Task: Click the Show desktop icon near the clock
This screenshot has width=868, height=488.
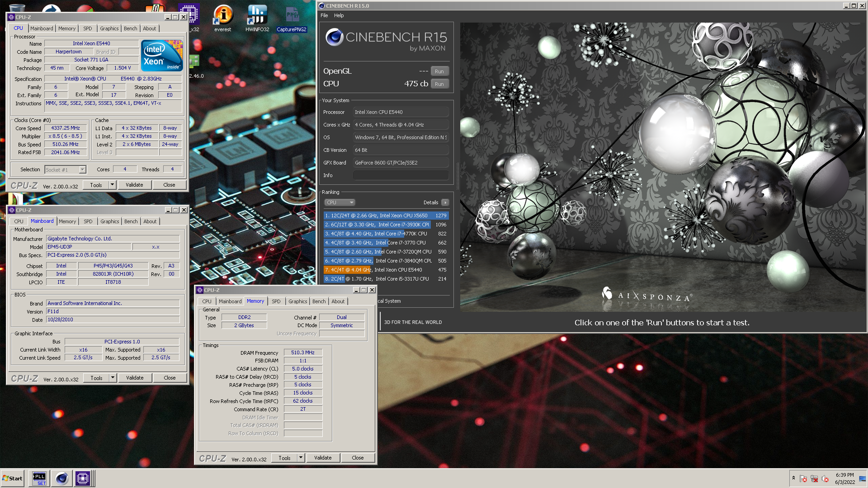Action: [863, 479]
